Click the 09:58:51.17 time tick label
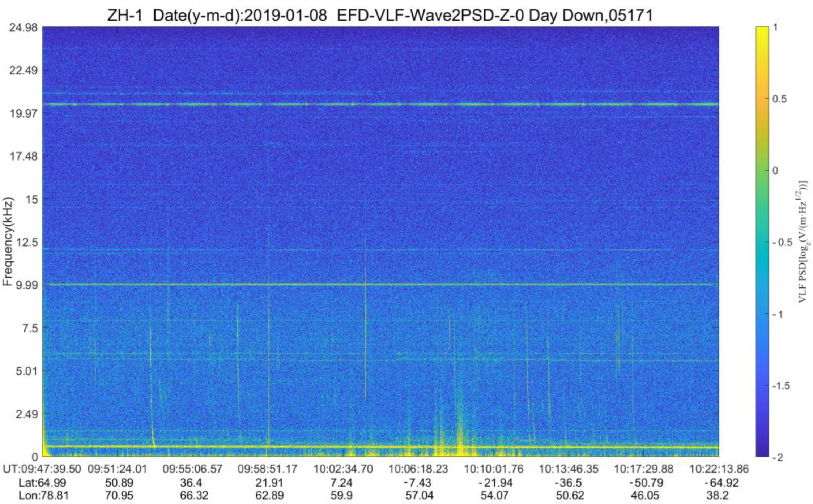The image size is (813, 504). click(x=268, y=469)
